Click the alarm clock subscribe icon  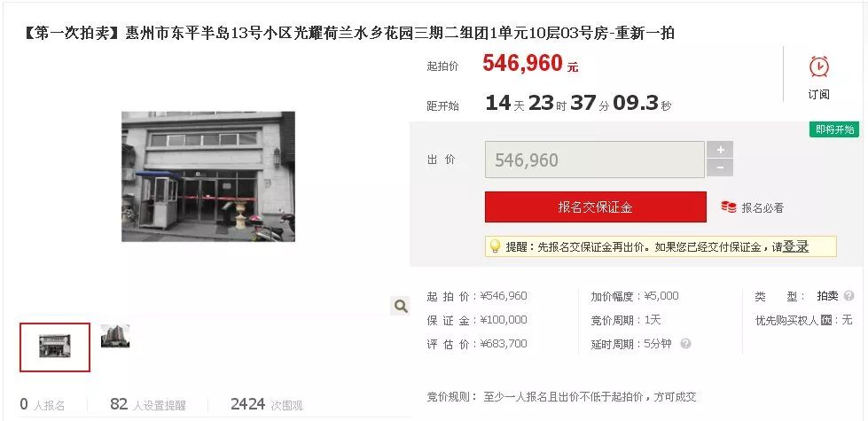pyautogui.click(x=818, y=66)
